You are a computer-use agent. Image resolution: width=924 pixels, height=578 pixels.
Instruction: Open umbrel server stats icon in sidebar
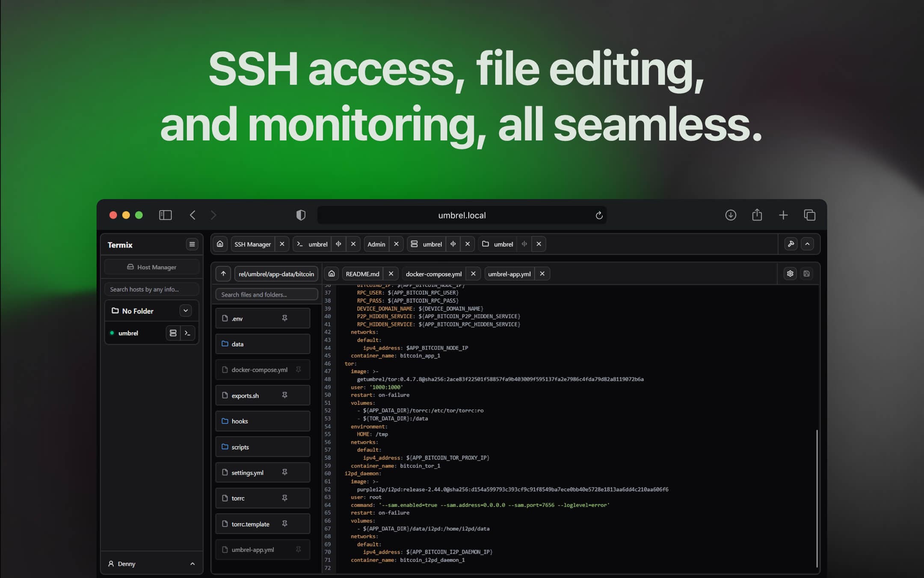[173, 333]
